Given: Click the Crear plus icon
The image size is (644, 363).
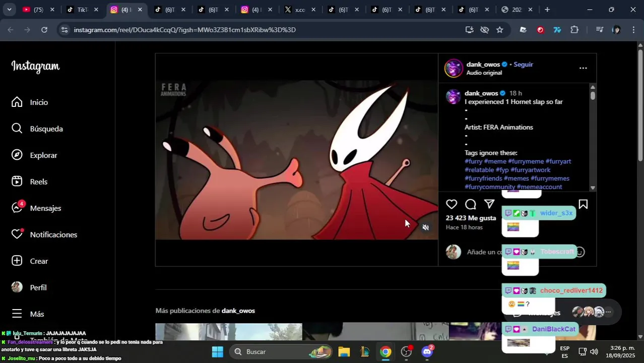Looking at the screenshot, I should (17, 261).
